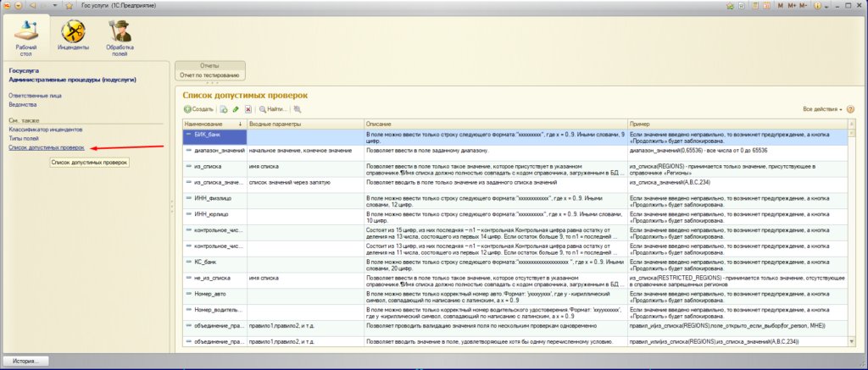Go forward with the right arrow
The height and width of the screenshot is (370, 868).
point(43,6)
